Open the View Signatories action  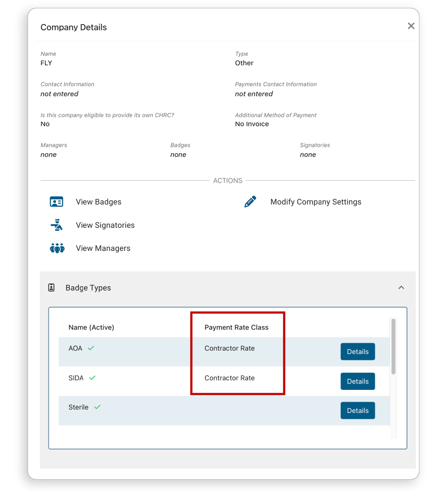pyautogui.click(x=105, y=225)
